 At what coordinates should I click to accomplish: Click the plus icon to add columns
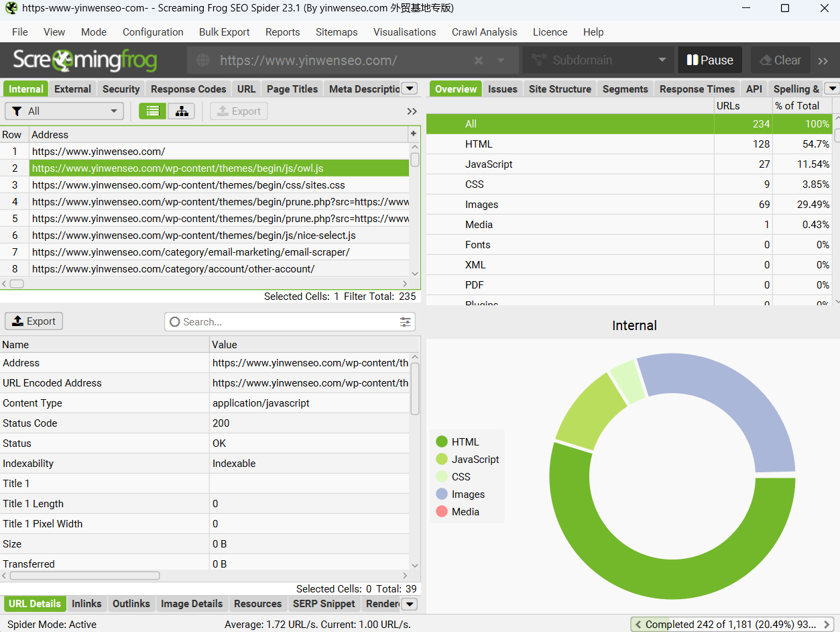414,134
